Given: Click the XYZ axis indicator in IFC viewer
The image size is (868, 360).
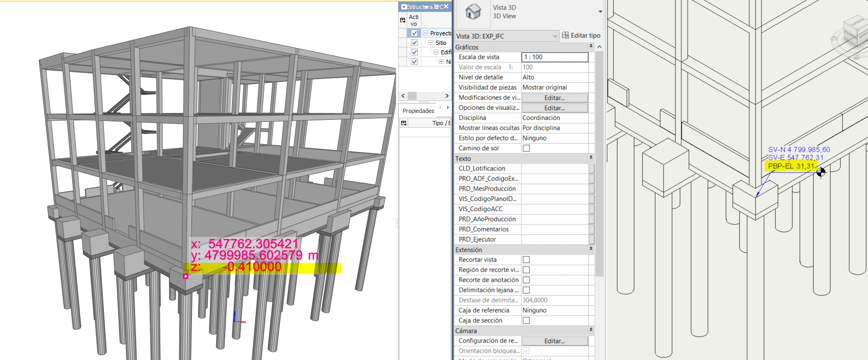Looking at the screenshot, I should (238, 317).
